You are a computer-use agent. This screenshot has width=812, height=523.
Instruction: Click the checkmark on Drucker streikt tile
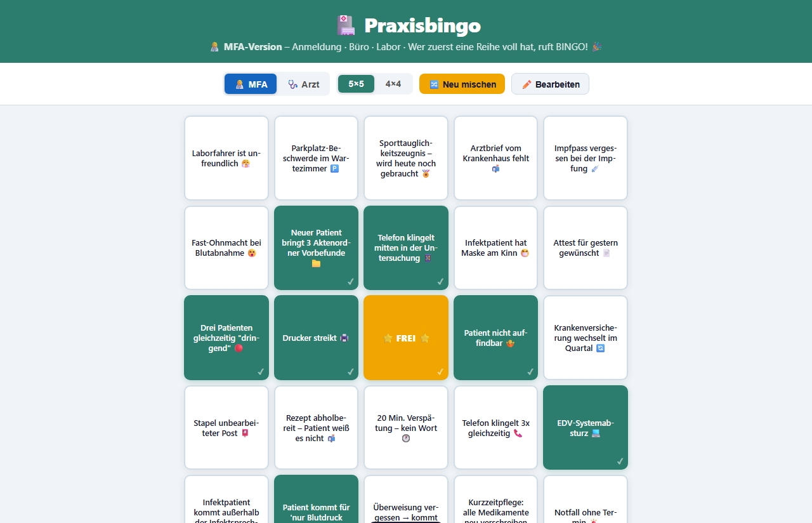coord(351,372)
